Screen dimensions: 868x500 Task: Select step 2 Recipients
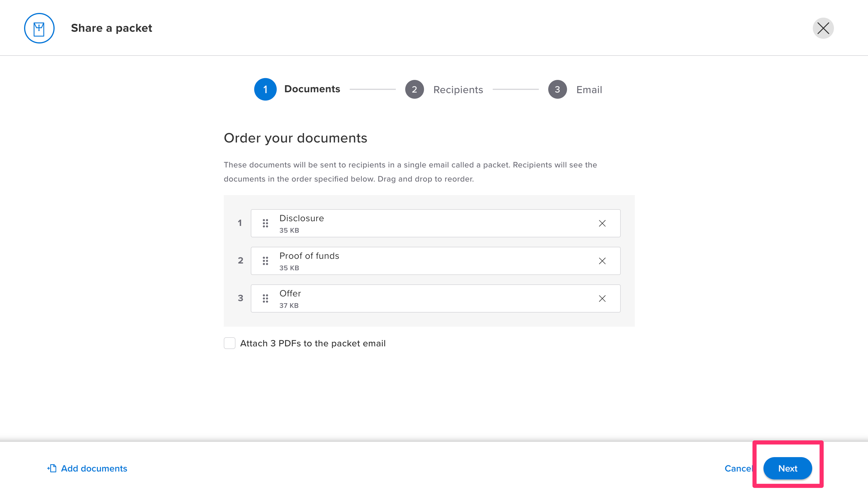(x=415, y=89)
